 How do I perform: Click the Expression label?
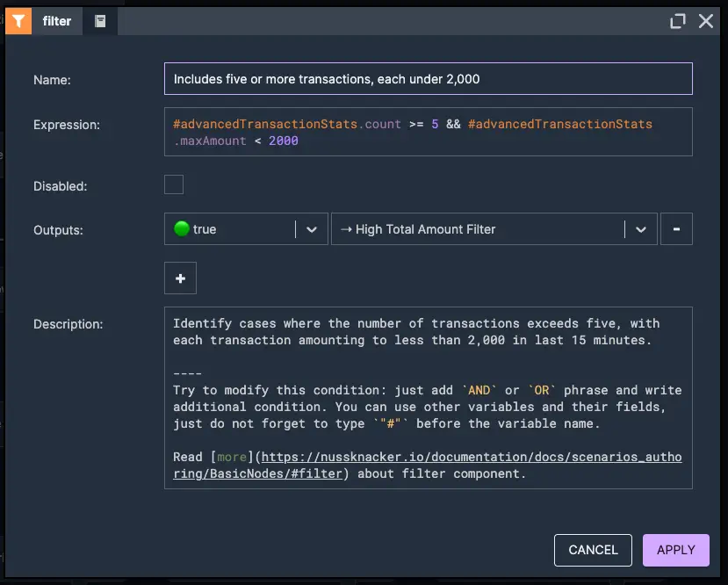coord(67,125)
